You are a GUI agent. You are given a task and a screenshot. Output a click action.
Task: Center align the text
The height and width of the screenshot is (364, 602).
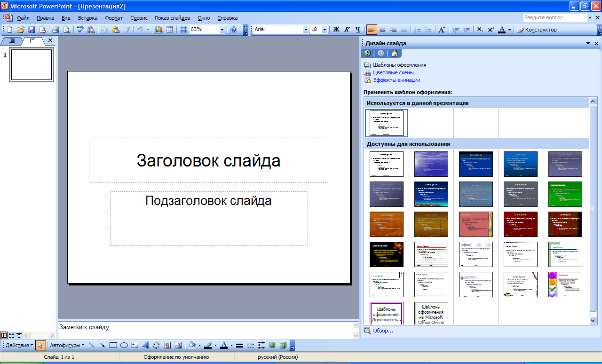coord(382,30)
